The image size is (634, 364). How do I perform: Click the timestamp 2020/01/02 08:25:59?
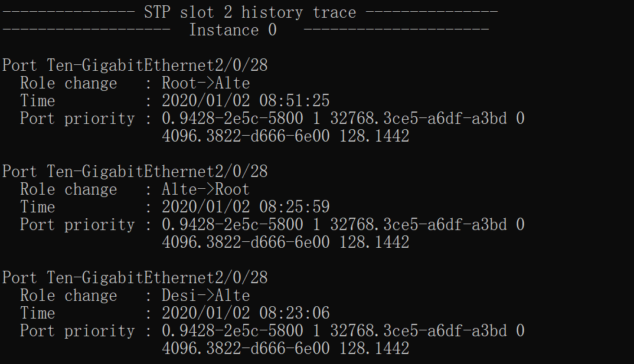pos(246,207)
